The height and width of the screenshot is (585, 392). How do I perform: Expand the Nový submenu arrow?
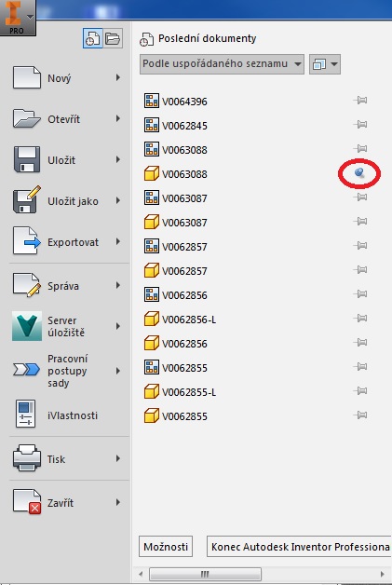pyautogui.click(x=118, y=77)
